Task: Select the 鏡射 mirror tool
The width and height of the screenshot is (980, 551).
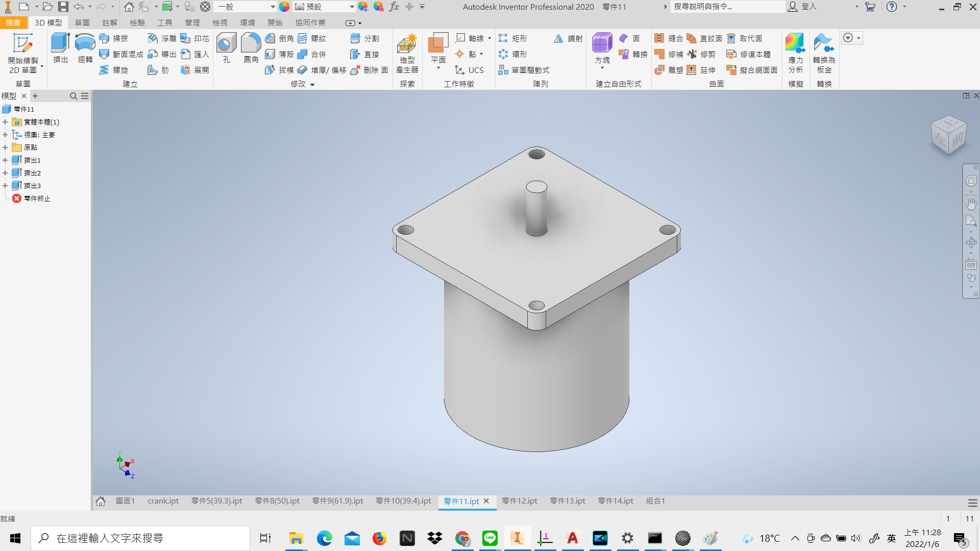Action: coord(568,38)
